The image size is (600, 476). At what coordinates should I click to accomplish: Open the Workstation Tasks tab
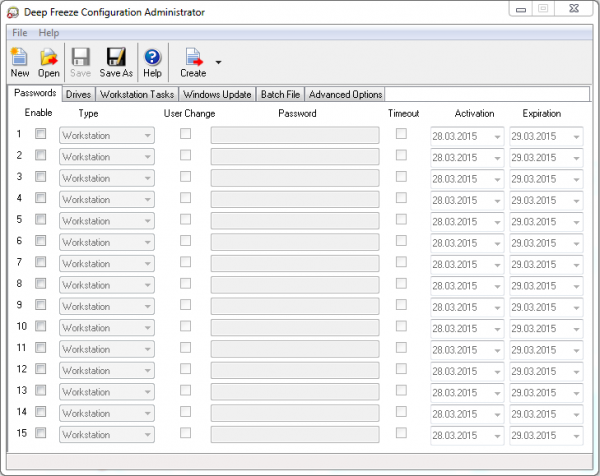tap(137, 95)
